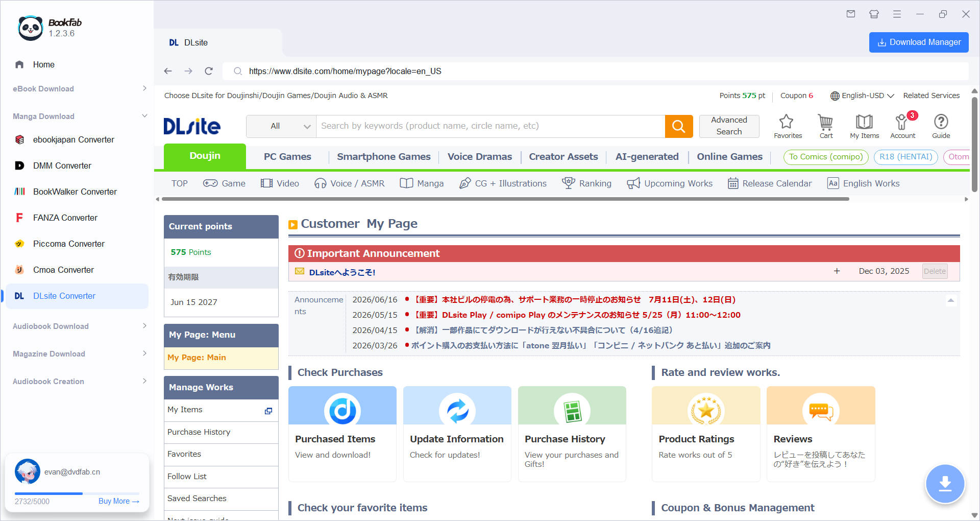Viewport: 980px width, 521px height.
Task: Switch to Smartphone Games tab
Action: [x=384, y=157]
